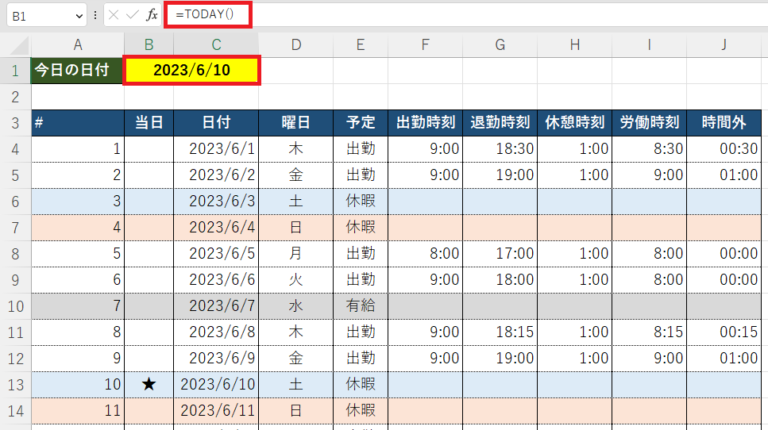Image resolution: width=768 pixels, height=430 pixels.
Task: Select the yellow date cell 2023/6/10
Action: [192, 71]
